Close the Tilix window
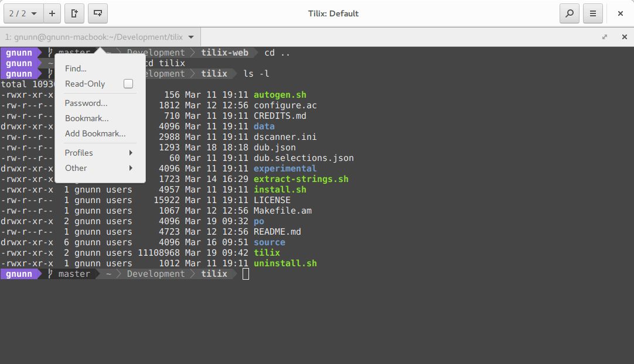Viewport: 634px width, 364px height. (619, 13)
